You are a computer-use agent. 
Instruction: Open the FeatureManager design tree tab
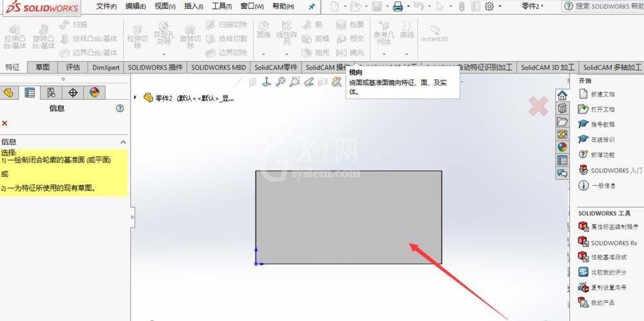pos(8,93)
